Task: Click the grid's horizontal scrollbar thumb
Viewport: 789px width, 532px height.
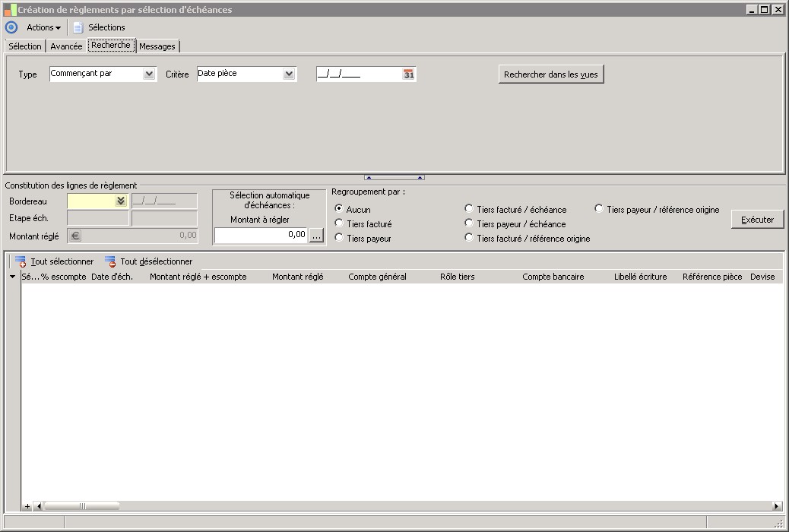Action: pyautogui.click(x=82, y=506)
